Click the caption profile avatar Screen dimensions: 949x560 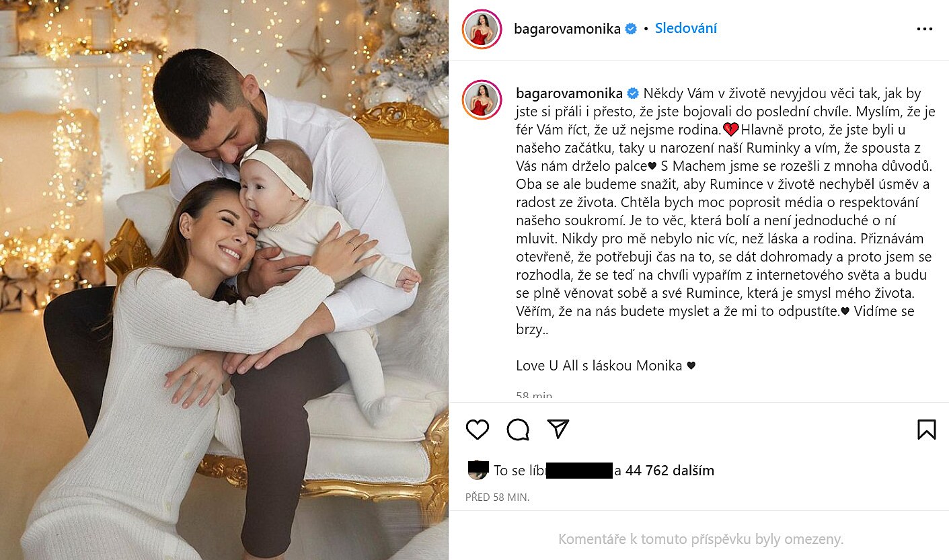[482, 100]
